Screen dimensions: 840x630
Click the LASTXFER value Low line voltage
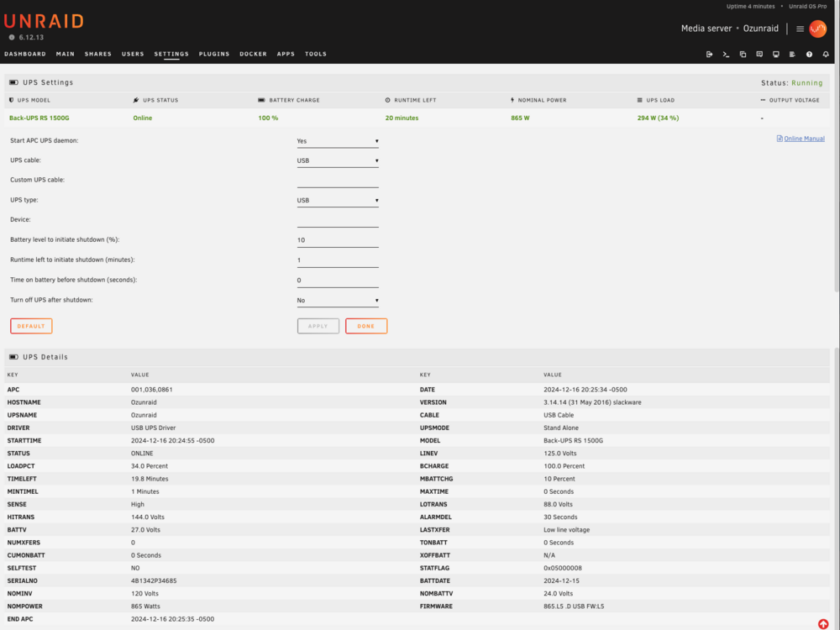[x=566, y=530]
